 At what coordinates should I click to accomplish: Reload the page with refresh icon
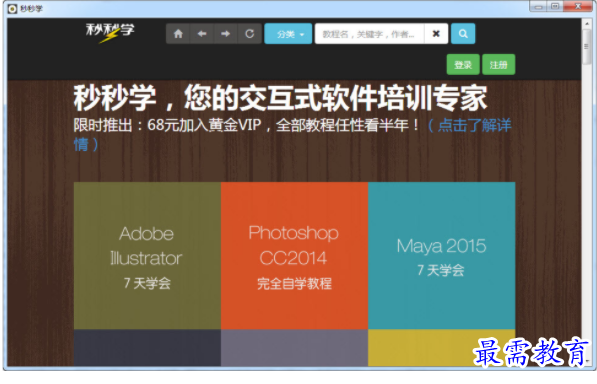pyautogui.click(x=249, y=34)
